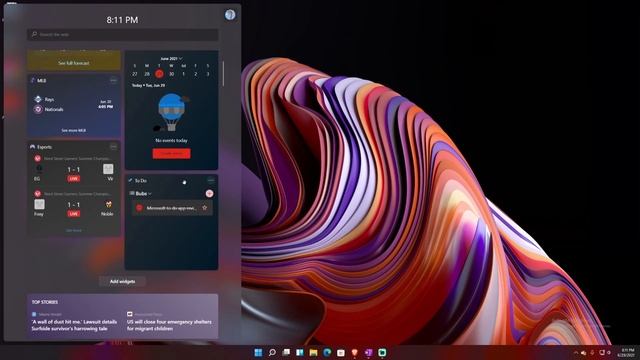This screenshot has height=360, width=640.
Task: Select date 28 in calendar widget
Action: [147, 74]
